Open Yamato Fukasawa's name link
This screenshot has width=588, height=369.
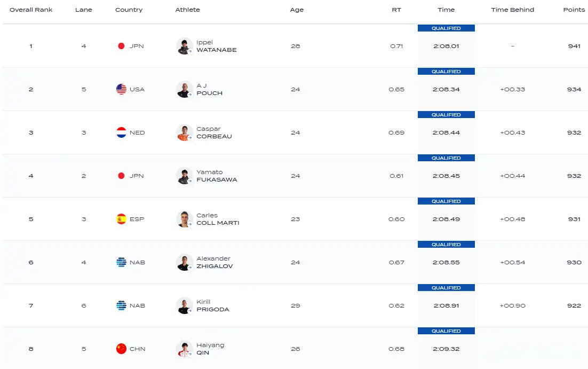pyautogui.click(x=216, y=176)
